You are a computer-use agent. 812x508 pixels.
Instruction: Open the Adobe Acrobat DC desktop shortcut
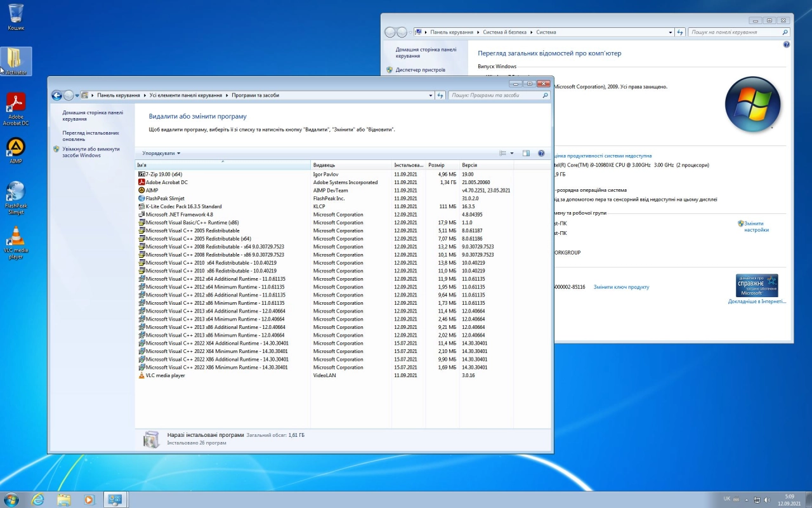pyautogui.click(x=16, y=109)
